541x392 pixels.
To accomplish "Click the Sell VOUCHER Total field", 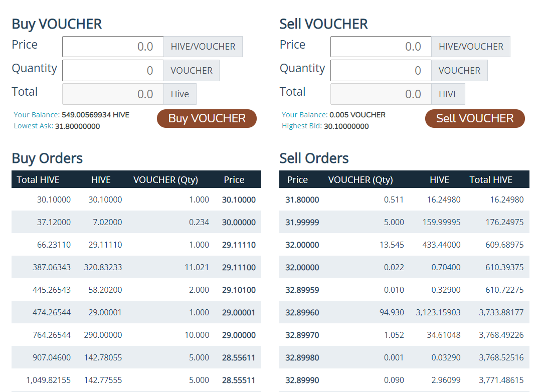I will pos(381,94).
